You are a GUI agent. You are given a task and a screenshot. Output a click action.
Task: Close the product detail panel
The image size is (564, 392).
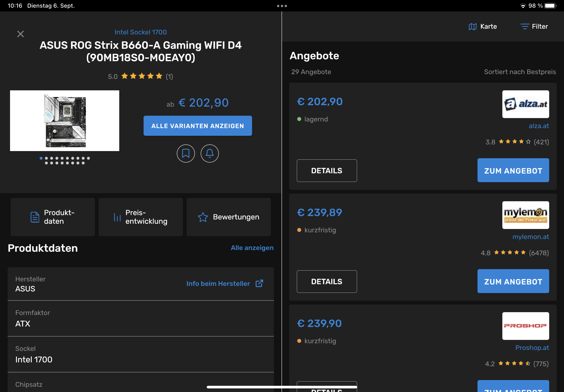coord(21,34)
